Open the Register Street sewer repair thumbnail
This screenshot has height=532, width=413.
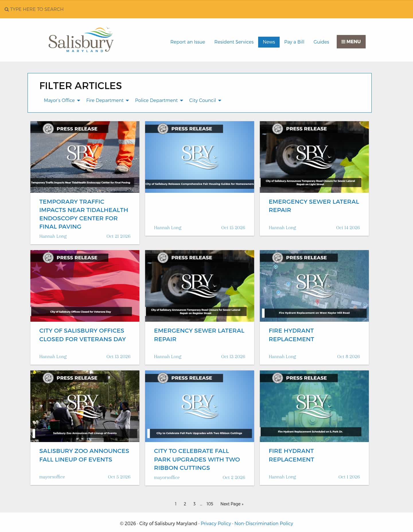click(x=200, y=286)
